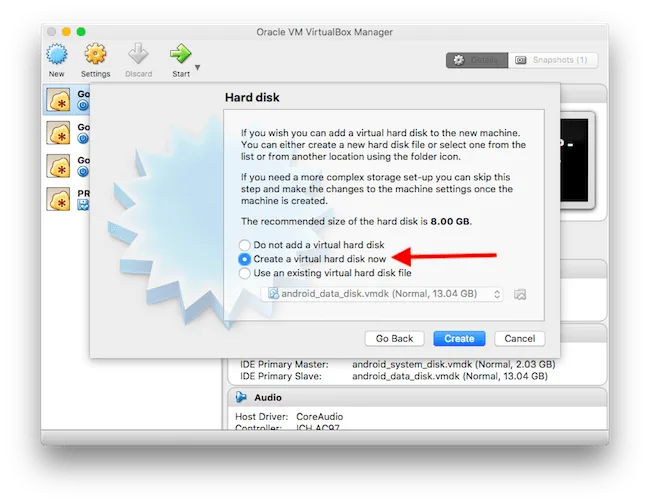650x504 pixels.
Task: Click the green zoom window button
Action: (81, 32)
